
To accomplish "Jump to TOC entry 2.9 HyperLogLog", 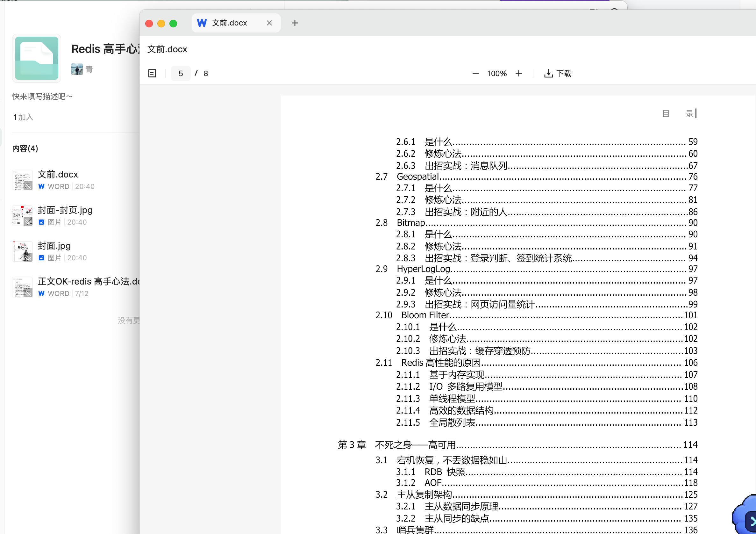I will 536,269.
